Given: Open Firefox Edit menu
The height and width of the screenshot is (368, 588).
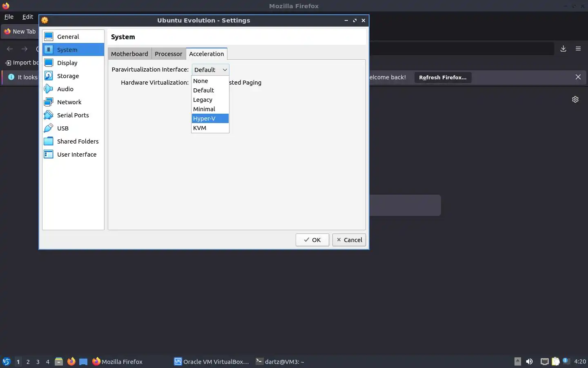Looking at the screenshot, I should tap(28, 17).
